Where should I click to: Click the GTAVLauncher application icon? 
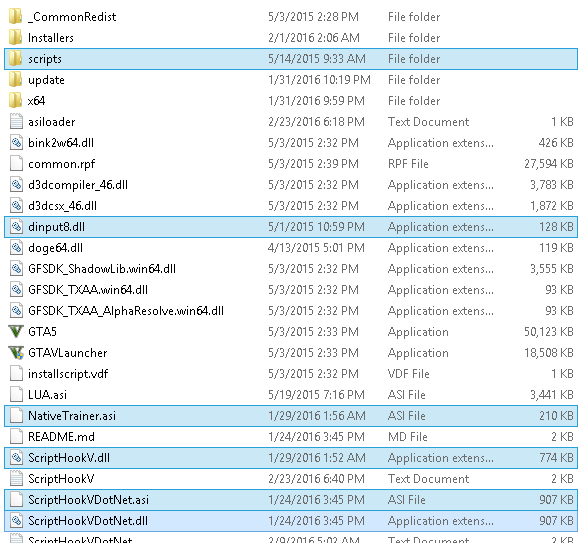(x=16, y=352)
